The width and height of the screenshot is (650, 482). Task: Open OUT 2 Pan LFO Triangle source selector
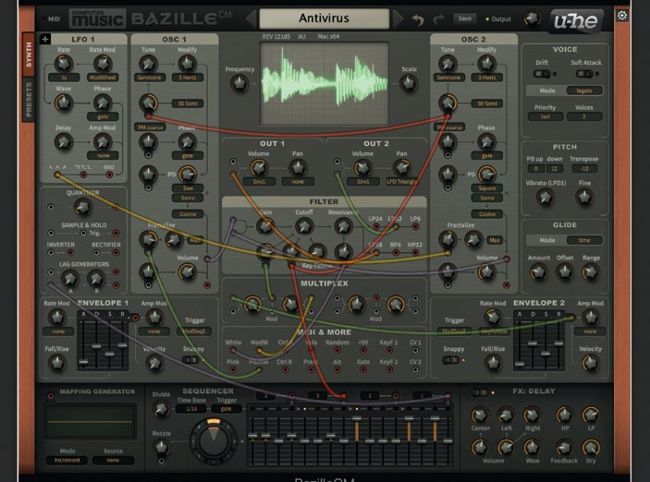401,182
